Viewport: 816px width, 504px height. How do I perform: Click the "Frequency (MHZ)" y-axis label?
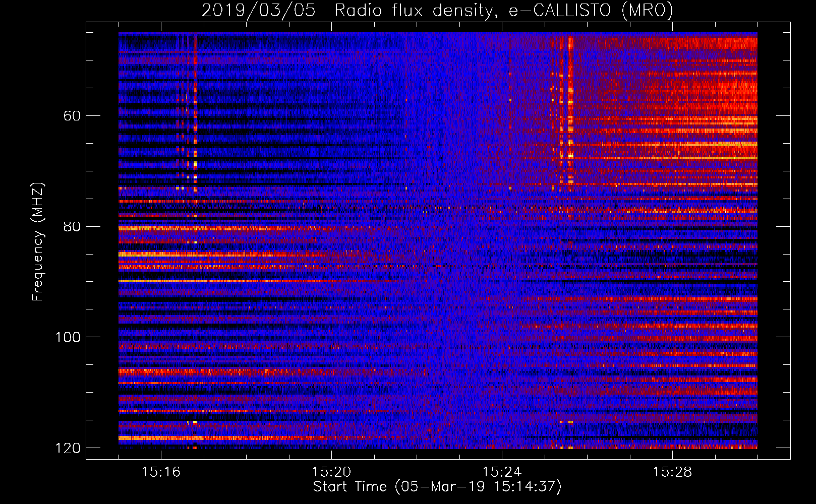[38, 241]
